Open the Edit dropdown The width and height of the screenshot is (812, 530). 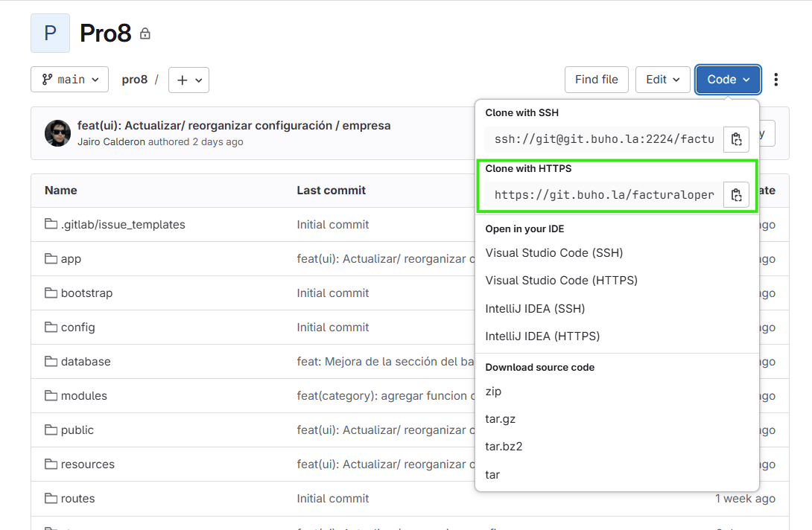(x=662, y=79)
